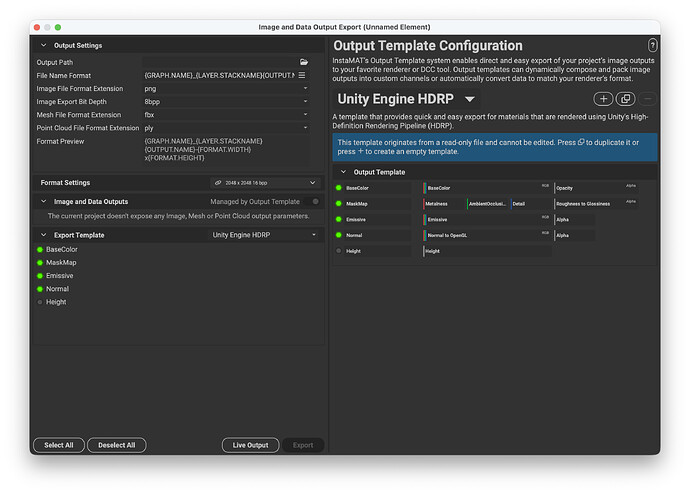
Task: Click the MaskMap output name field
Action: 378,204
